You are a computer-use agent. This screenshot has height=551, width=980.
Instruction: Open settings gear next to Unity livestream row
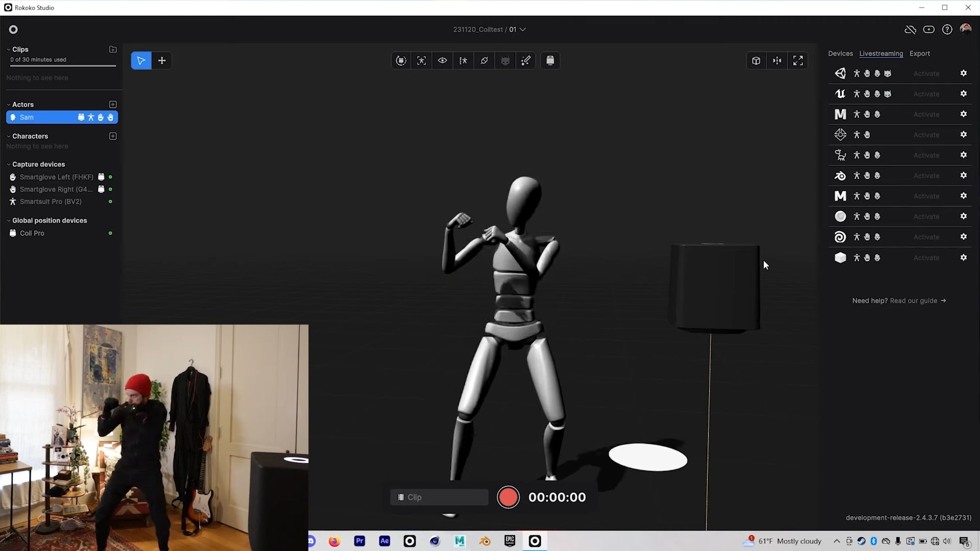click(964, 73)
